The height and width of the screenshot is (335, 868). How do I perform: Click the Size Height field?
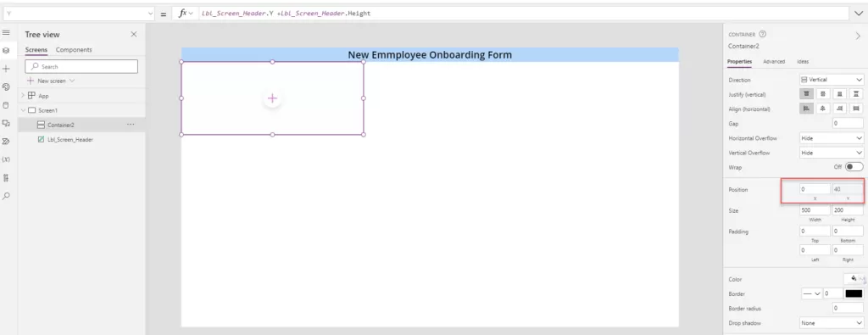pyautogui.click(x=848, y=209)
